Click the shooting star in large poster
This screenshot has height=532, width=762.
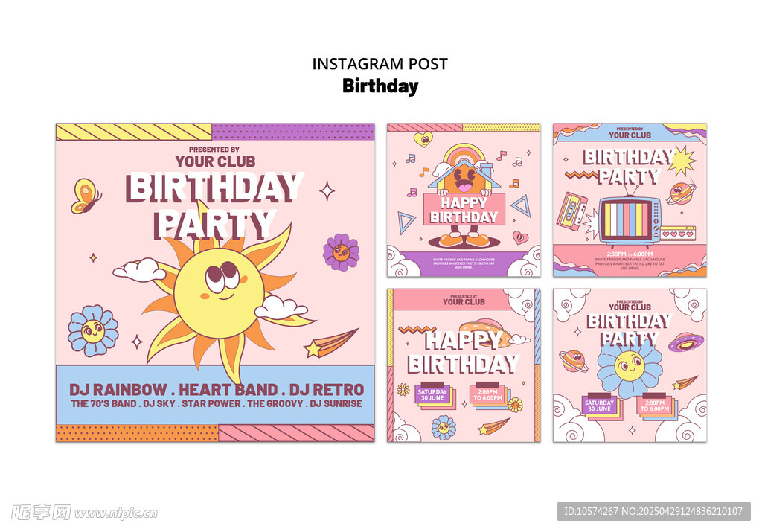pyautogui.click(x=331, y=343)
